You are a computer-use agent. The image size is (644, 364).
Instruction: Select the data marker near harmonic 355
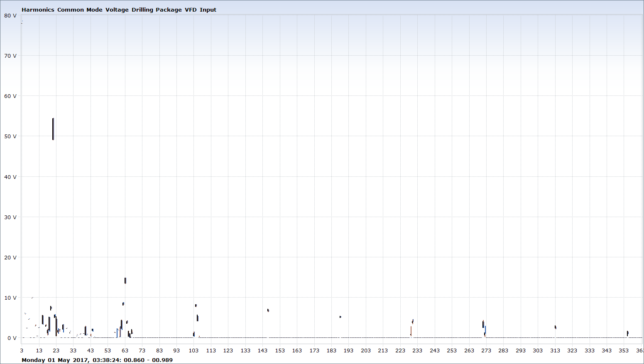627,333
